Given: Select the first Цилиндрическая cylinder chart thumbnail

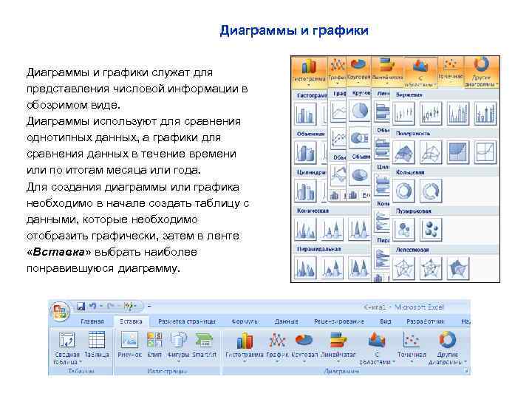Looking at the screenshot, I should point(305,191).
